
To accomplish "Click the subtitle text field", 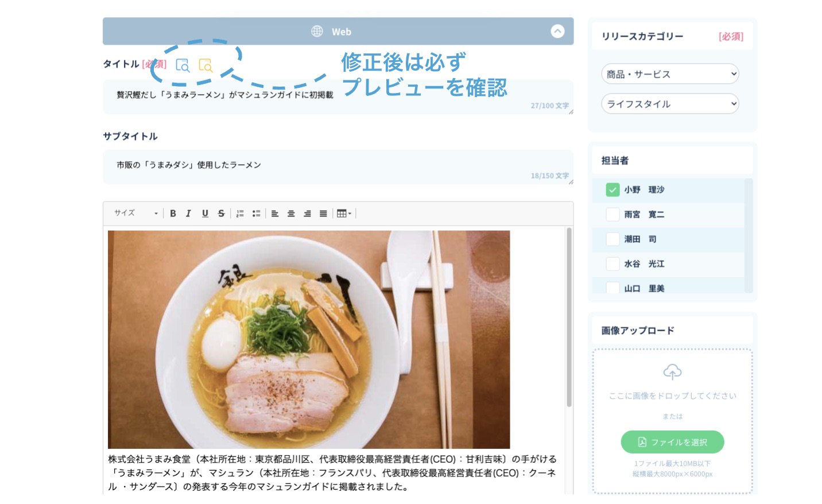I will tap(338, 165).
